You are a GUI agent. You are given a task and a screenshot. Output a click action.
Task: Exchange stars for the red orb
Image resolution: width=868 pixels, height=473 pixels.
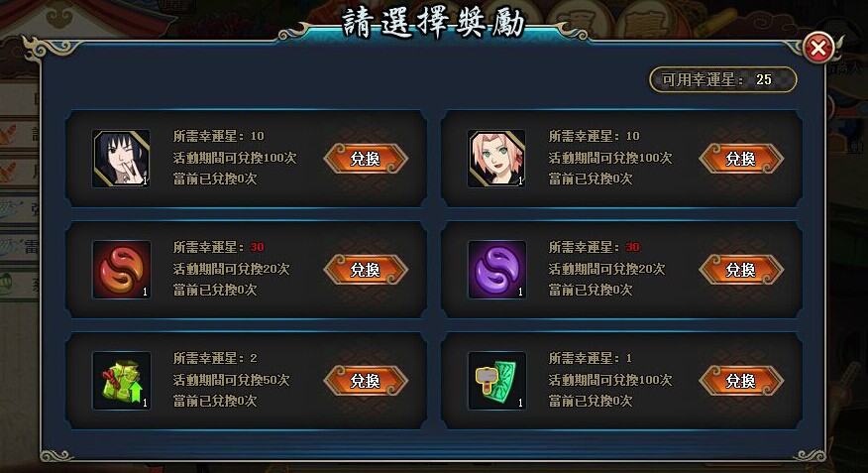click(x=366, y=270)
